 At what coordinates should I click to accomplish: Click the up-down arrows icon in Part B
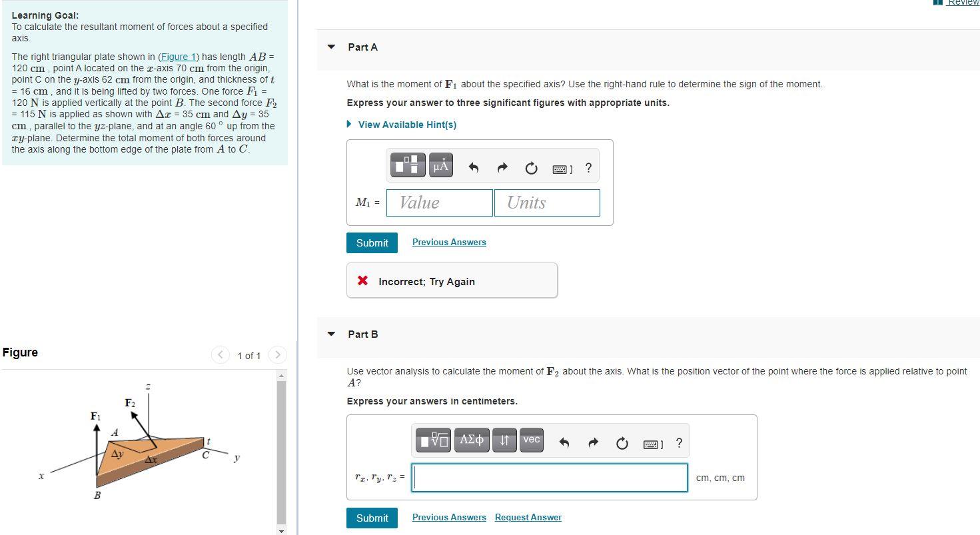tap(504, 440)
